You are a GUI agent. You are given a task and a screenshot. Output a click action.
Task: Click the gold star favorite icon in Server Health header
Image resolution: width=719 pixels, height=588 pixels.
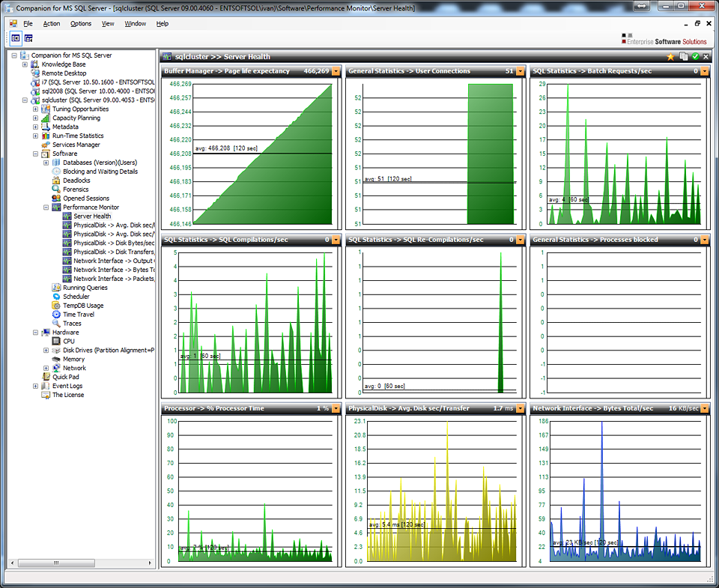[670, 57]
